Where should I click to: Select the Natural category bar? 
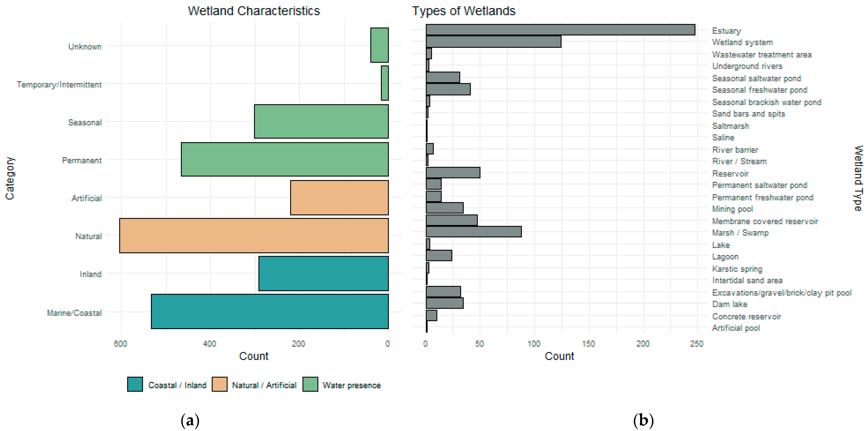(x=254, y=235)
